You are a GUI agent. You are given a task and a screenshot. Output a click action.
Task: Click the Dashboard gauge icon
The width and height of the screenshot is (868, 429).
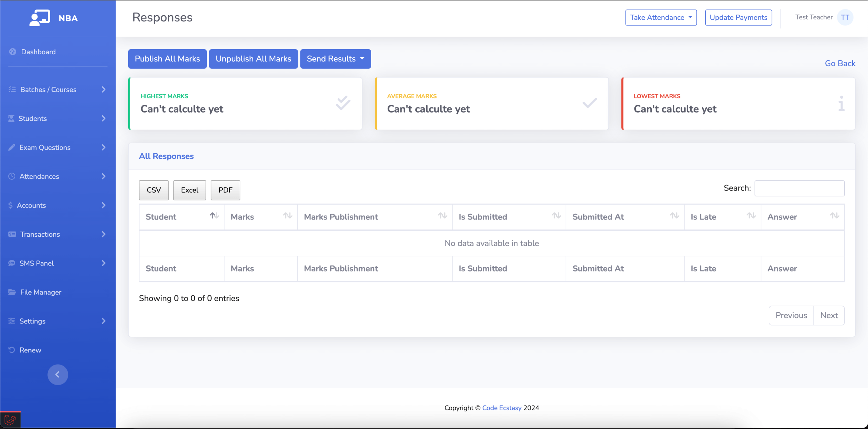pos(13,52)
